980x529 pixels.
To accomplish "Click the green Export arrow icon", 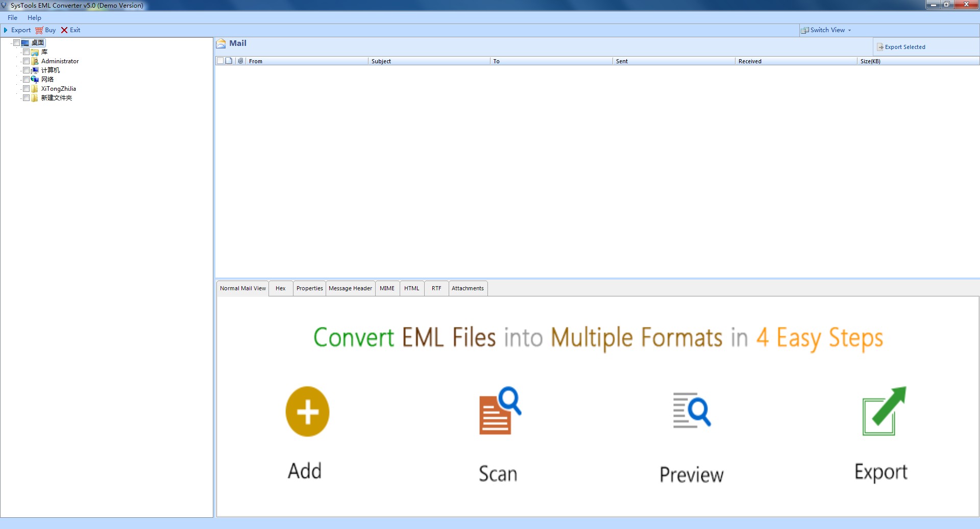I will click(x=884, y=411).
